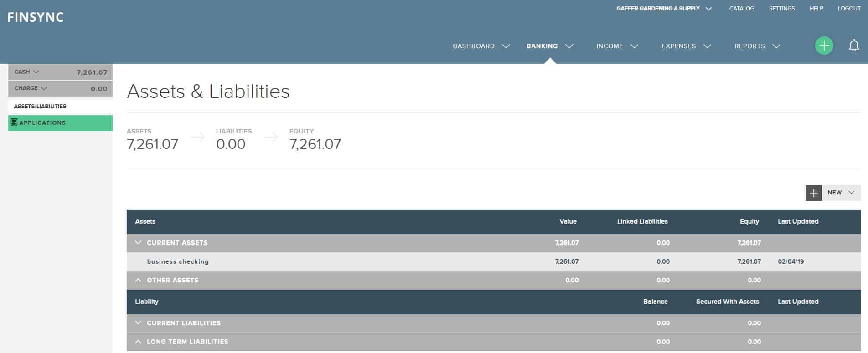868x353 pixels.
Task: Click the green plus quick-add icon
Action: 824,46
